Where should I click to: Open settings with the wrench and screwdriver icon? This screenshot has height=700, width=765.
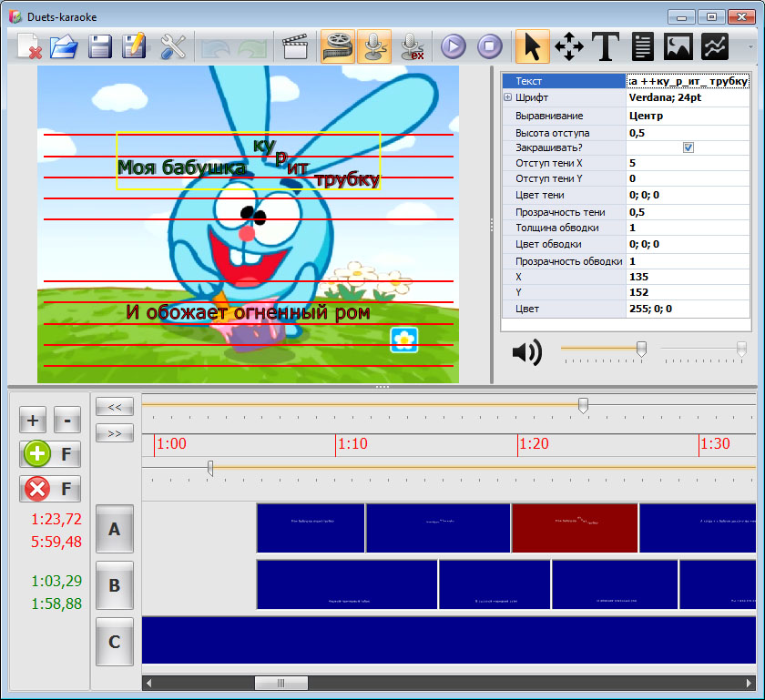click(172, 46)
